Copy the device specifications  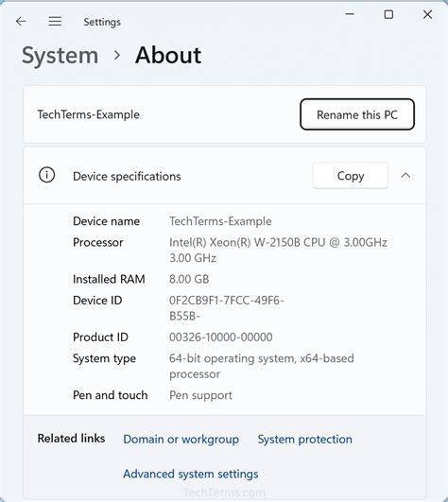tap(351, 176)
